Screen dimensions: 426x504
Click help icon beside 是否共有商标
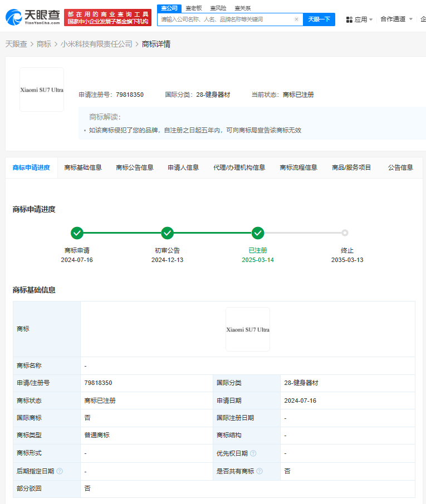coord(259,471)
